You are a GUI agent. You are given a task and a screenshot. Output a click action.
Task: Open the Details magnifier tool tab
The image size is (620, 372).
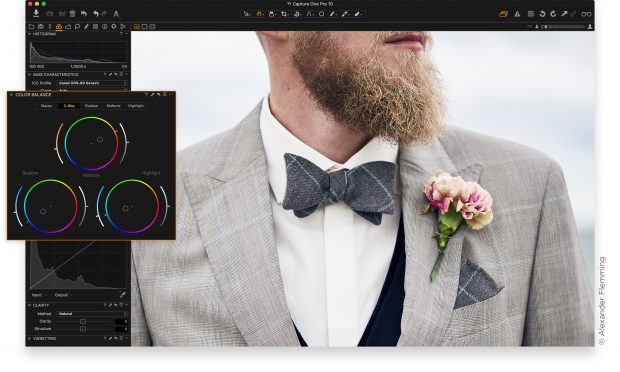77,26
